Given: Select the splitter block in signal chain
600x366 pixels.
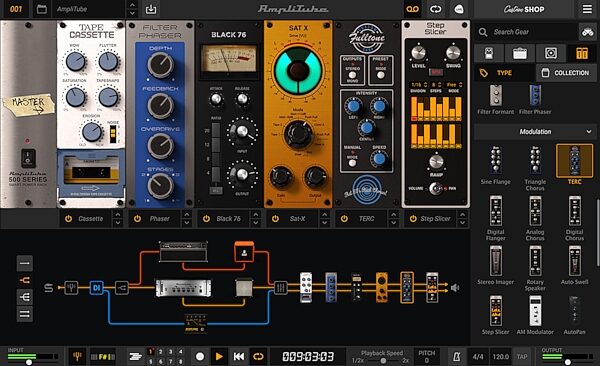Looking at the screenshot, I should [x=122, y=288].
